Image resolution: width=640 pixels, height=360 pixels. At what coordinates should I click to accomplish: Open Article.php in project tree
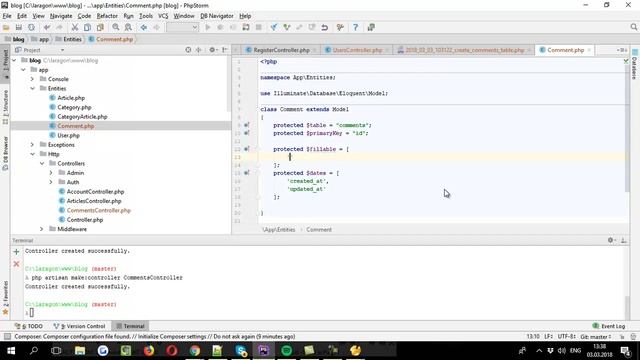tap(71, 98)
